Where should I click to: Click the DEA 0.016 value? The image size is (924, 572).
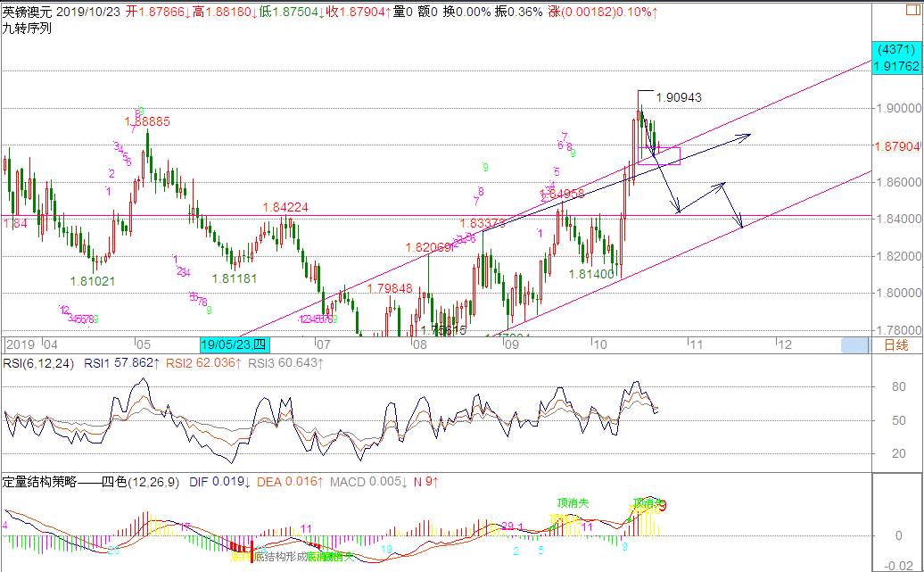290,482
